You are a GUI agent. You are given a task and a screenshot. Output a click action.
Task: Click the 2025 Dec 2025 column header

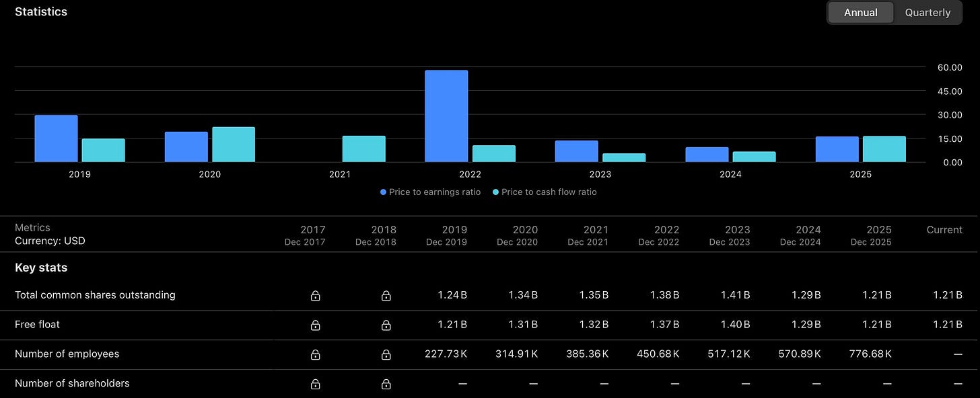click(871, 235)
